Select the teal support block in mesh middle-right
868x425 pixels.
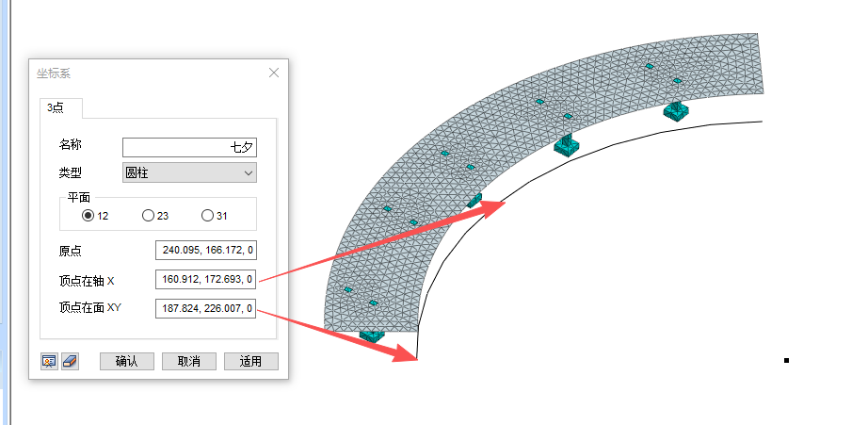(566, 145)
